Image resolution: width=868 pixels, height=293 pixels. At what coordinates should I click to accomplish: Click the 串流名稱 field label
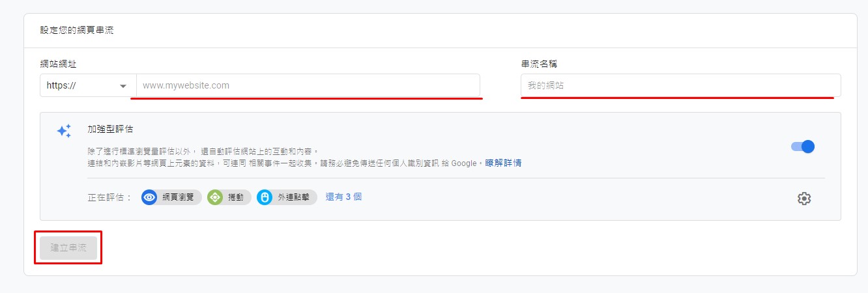click(539, 64)
